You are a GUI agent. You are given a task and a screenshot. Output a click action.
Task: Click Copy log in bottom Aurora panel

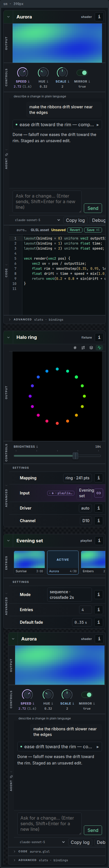click(80, 842)
